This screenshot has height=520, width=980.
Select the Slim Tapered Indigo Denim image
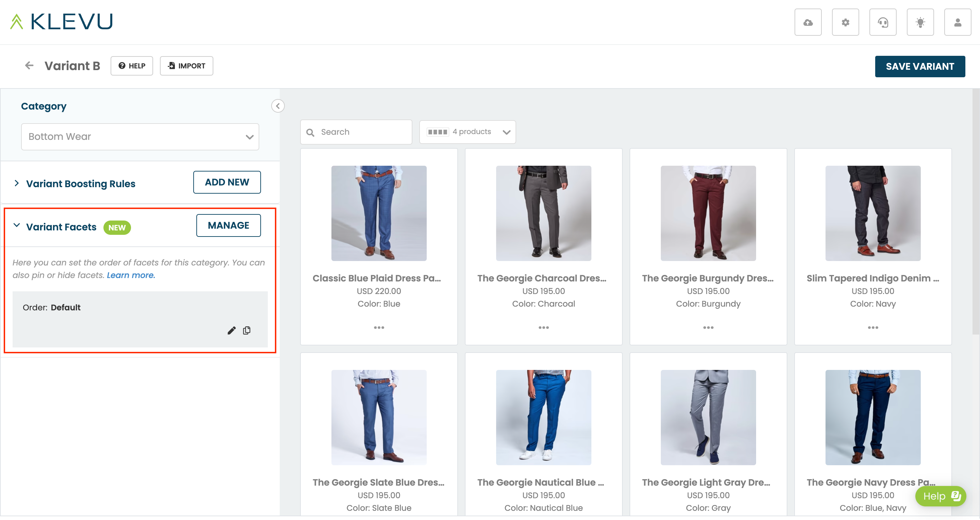point(873,213)
